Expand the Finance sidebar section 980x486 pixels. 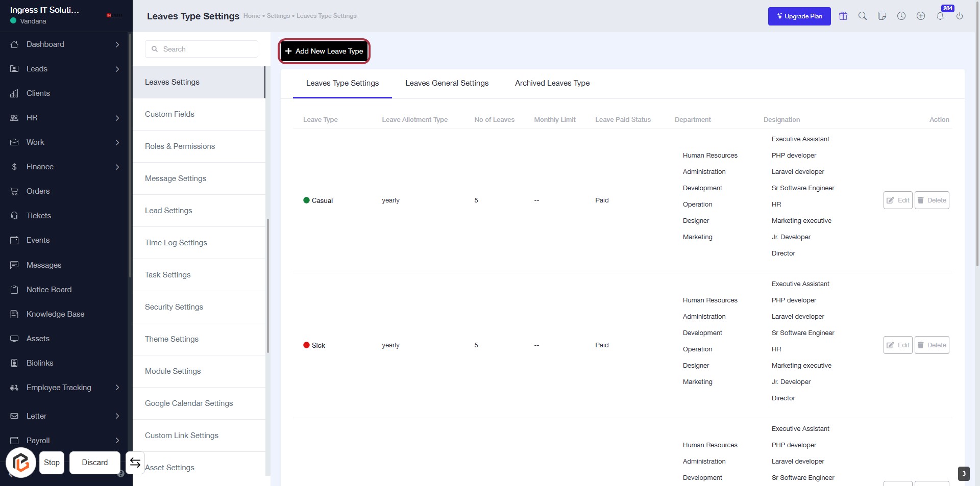[x=117, y=167]
